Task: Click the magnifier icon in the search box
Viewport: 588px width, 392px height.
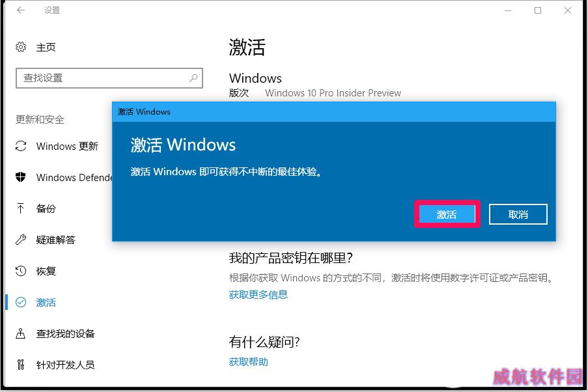Action: click(193, 78)
